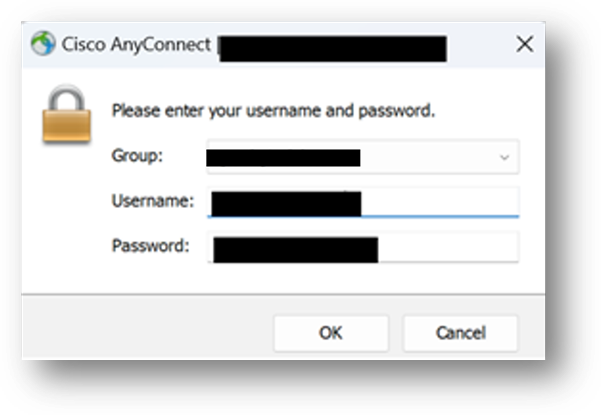Open the Group combo box selection
Screen dimensions: 601x415
(362, 157)
